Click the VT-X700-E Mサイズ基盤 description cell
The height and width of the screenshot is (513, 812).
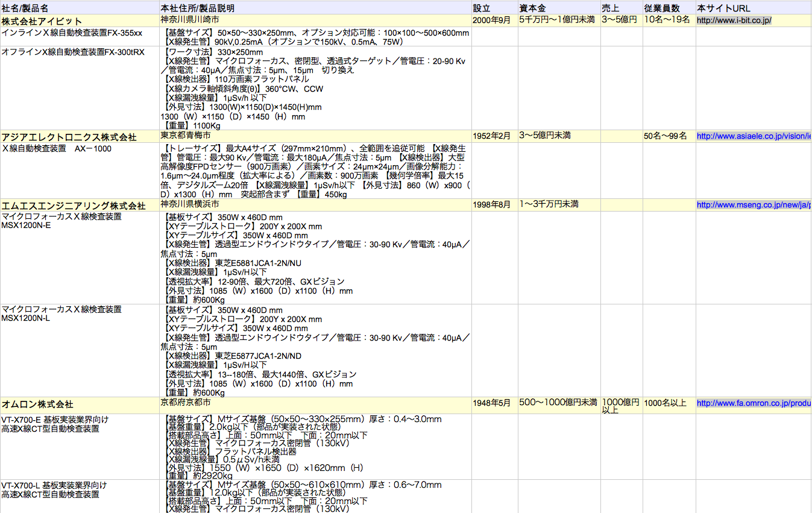click(315, 447)
